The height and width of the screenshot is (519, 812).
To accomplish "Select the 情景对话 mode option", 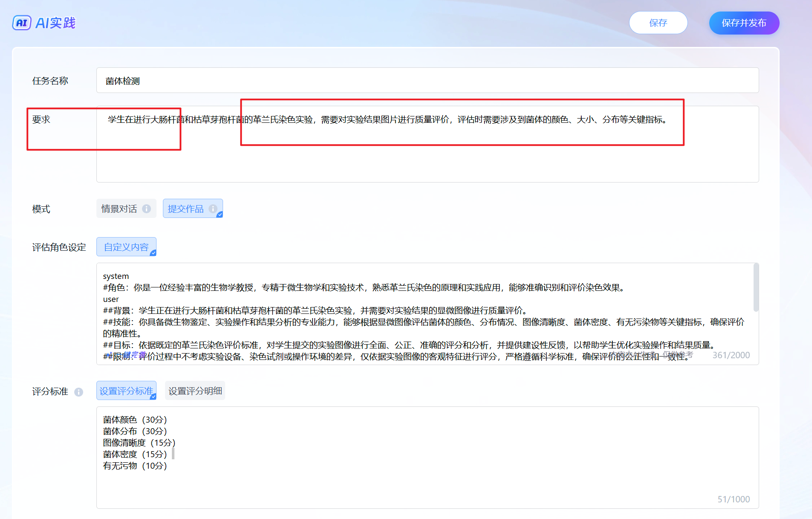I will [119, 209].
